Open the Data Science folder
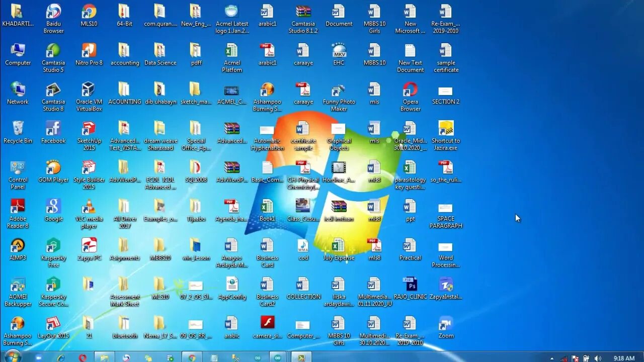Screen dimensions: 644x362 [x=160, y=54]
